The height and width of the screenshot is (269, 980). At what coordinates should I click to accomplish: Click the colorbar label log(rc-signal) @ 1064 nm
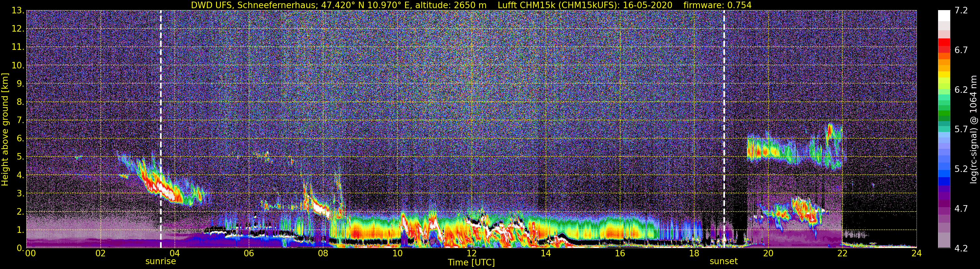tap(973, 129)
